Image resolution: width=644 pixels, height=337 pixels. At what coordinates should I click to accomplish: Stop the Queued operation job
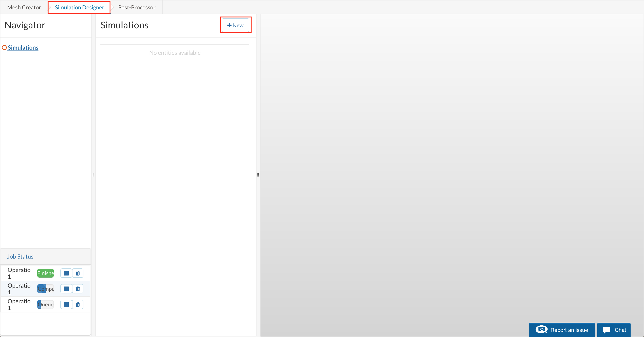point(66,304)
